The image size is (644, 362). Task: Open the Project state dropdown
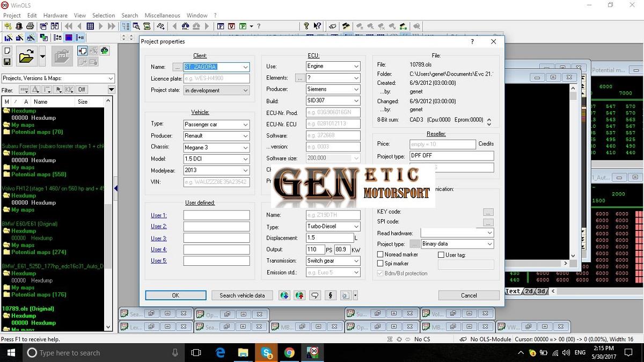point(245,91)
